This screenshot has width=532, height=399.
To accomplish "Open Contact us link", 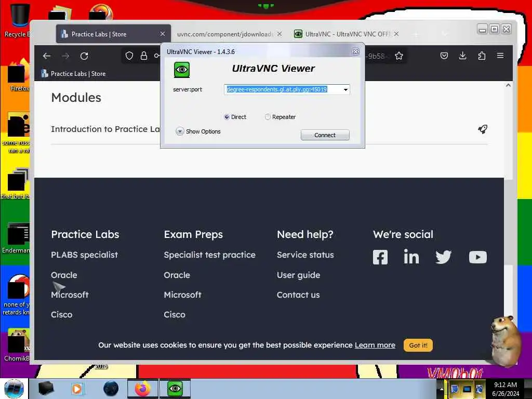I will point(298,295).
